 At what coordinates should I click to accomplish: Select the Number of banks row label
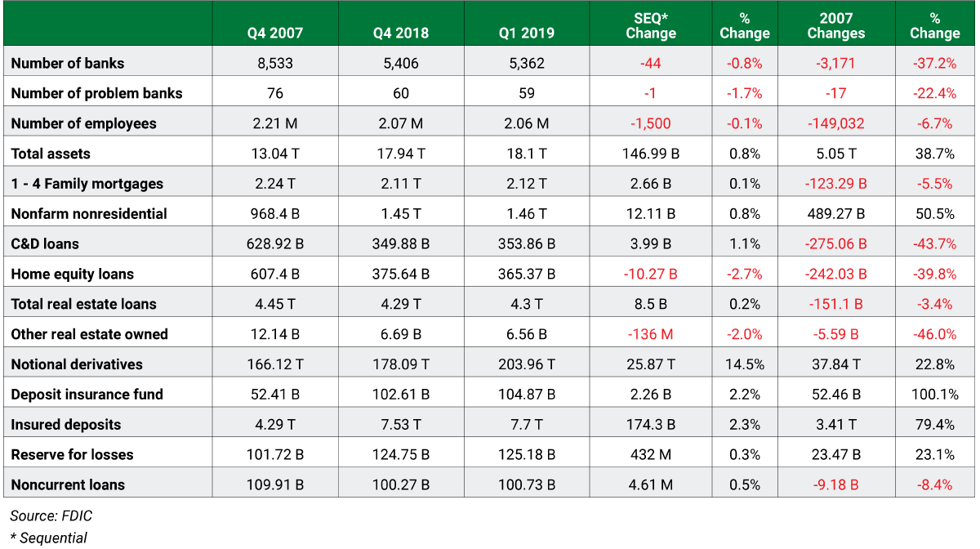(68, 63)
